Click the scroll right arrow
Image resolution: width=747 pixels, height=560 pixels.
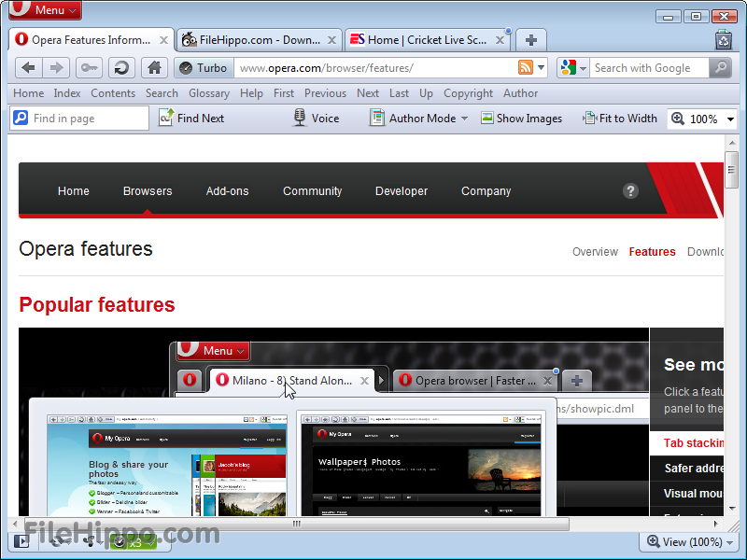tap(715, 524)
